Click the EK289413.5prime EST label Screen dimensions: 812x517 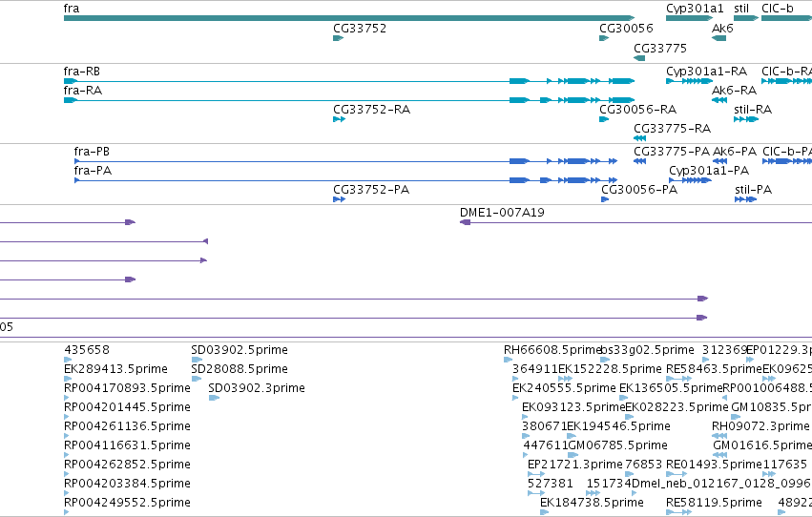(115, 369)
